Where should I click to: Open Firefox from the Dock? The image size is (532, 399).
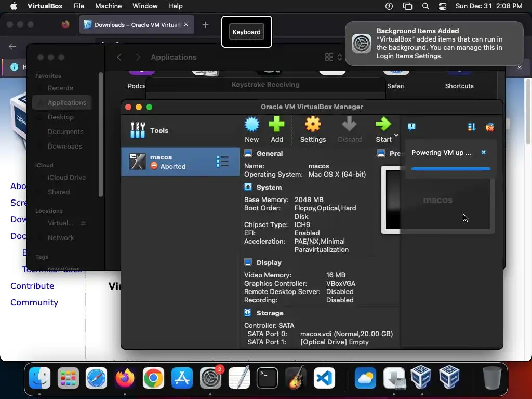(x=125, y=378)
